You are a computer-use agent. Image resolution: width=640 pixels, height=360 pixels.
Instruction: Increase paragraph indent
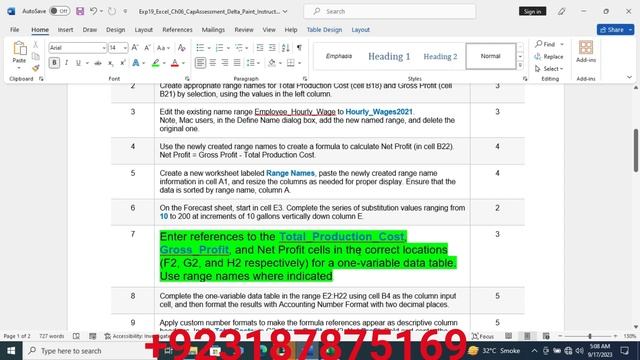[x=272, y=48]
